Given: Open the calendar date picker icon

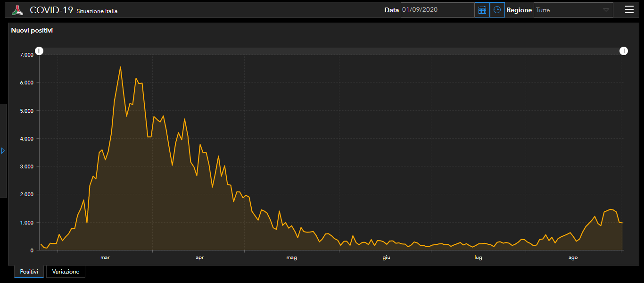Looking at the screenshot, I should pos(482,10).
